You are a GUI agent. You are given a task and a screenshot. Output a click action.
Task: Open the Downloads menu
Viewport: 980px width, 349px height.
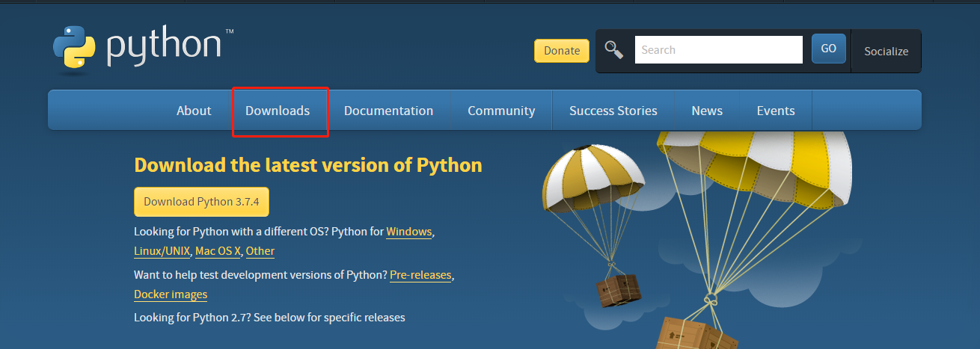point(278,111)
